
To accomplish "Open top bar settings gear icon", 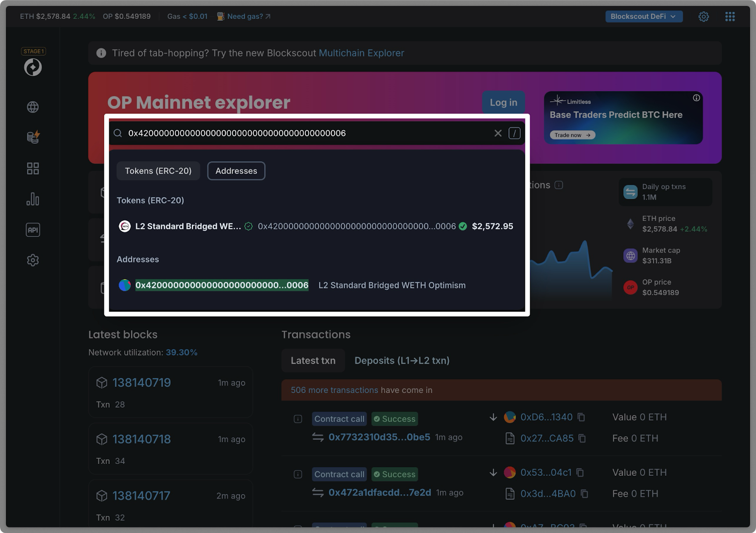I will tap(704, 17).
